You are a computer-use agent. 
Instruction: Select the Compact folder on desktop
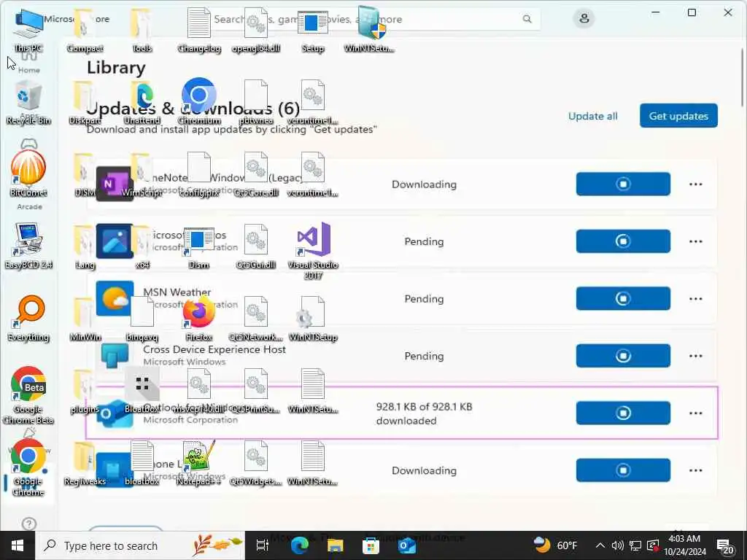(x=85, y=29)
